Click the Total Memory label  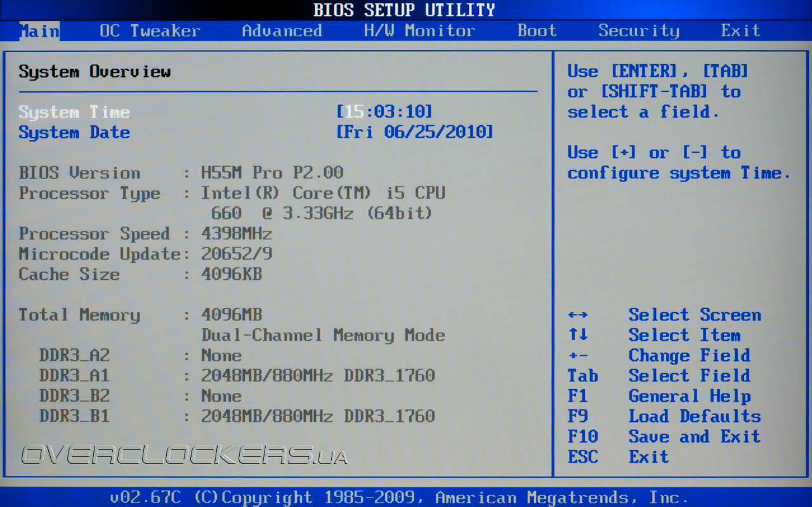tap(79, 315)
